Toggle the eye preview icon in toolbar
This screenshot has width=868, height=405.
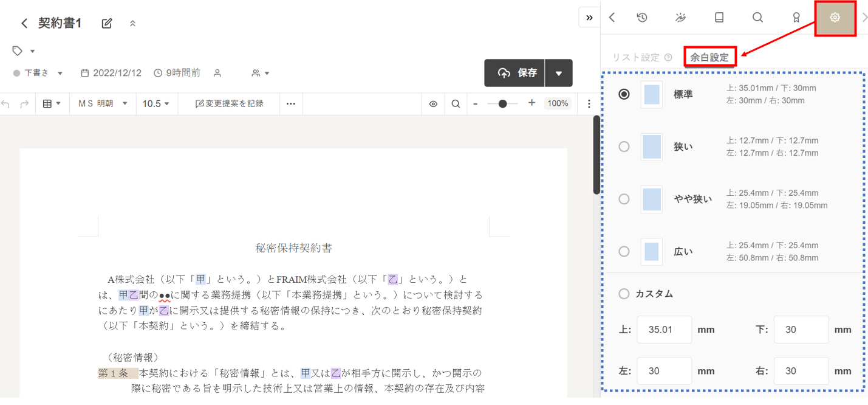433,104
